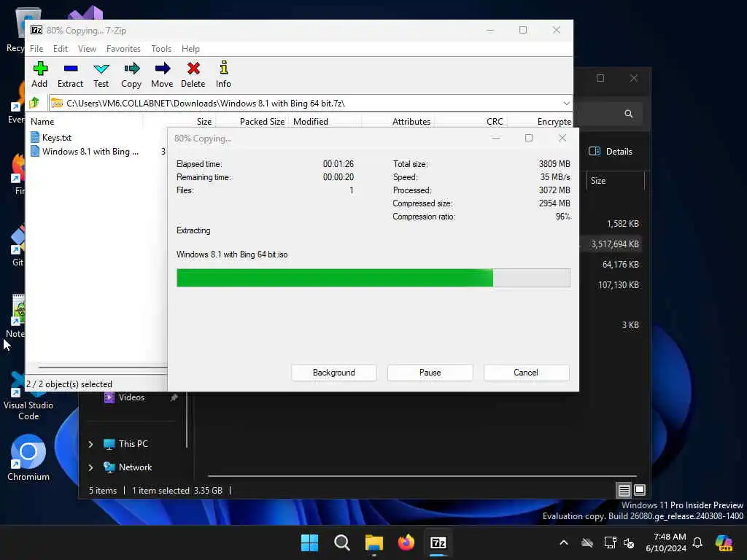Open Firefox from the taskbar
Image resolution: width=747 pixels, height=560 pixels.
pyautogui.click(x=406, y=542)
